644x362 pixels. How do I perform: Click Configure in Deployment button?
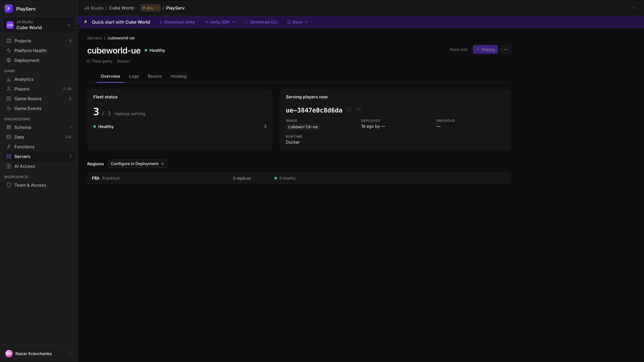click(x=137, y=164)
